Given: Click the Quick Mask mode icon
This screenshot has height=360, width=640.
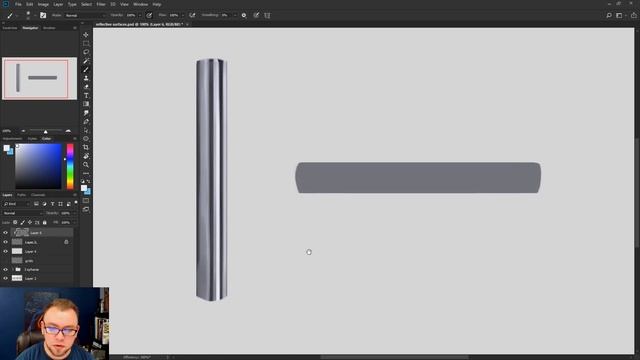Looking at the screenshot, I should tap(86, 200).
